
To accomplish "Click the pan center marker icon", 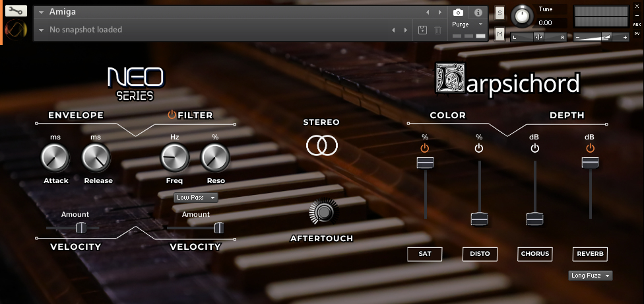I will click(538, 37).
